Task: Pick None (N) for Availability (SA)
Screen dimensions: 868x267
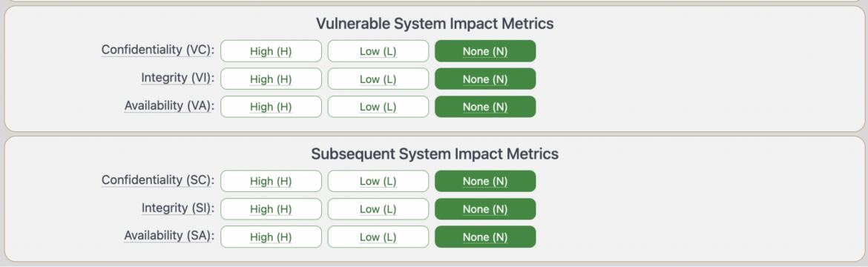Action: click(485, 237)
